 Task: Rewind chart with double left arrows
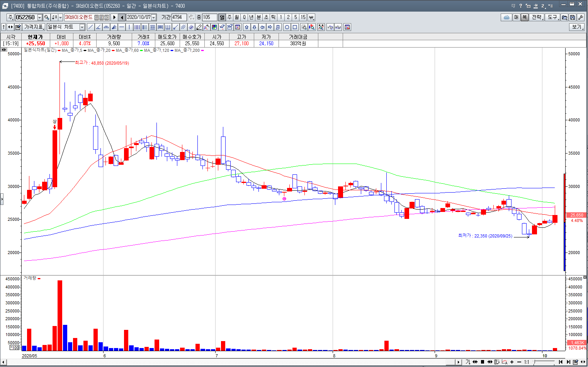coord(475,362)
